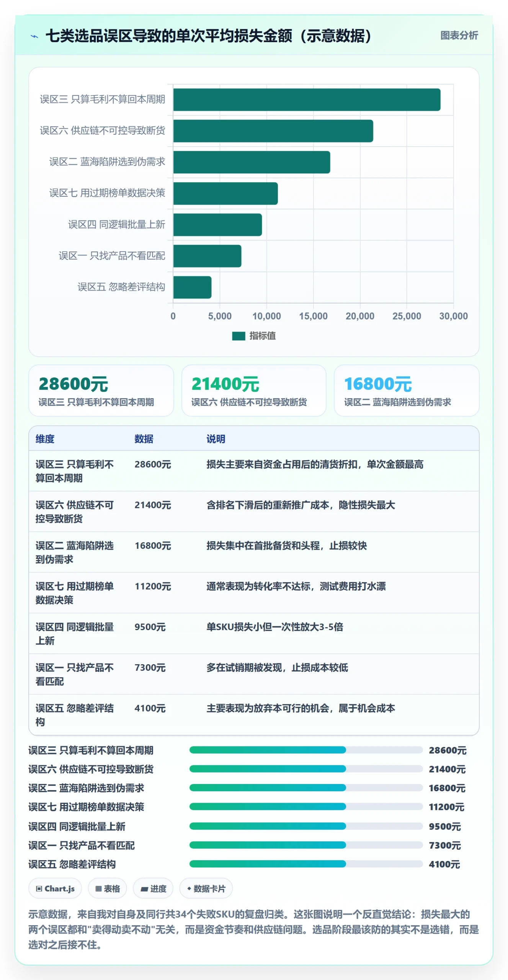Select the chart bar for 误区六 供应链不可控导致断货
This screenshot has width=508, height=980.
click(x=273, y=131)
